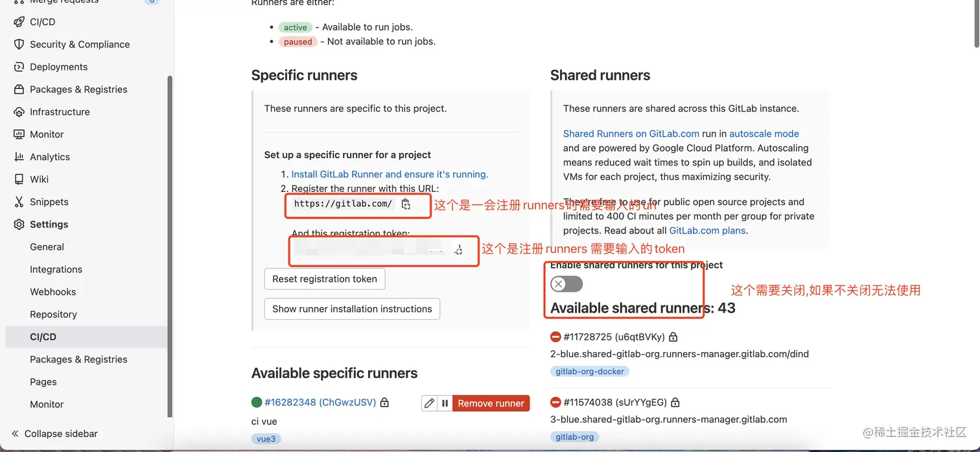Toggle Enable shared runners for this project
Screen dimensions: 980x452
click(566, 284)
